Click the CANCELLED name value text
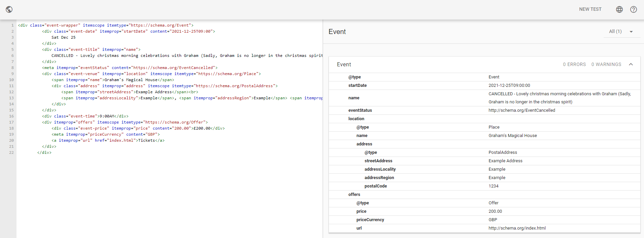Screen dimensions: 644x238 pyautogui.click(x=560, y=98)
